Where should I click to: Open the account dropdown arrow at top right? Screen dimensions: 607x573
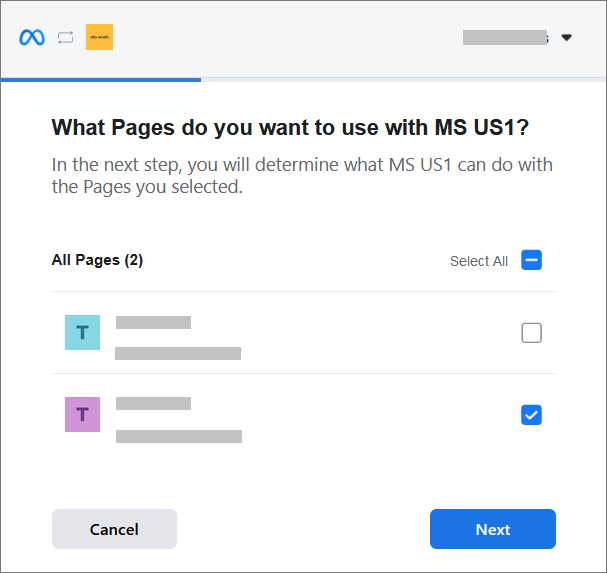pyautogui.click(x=567, y=38)
